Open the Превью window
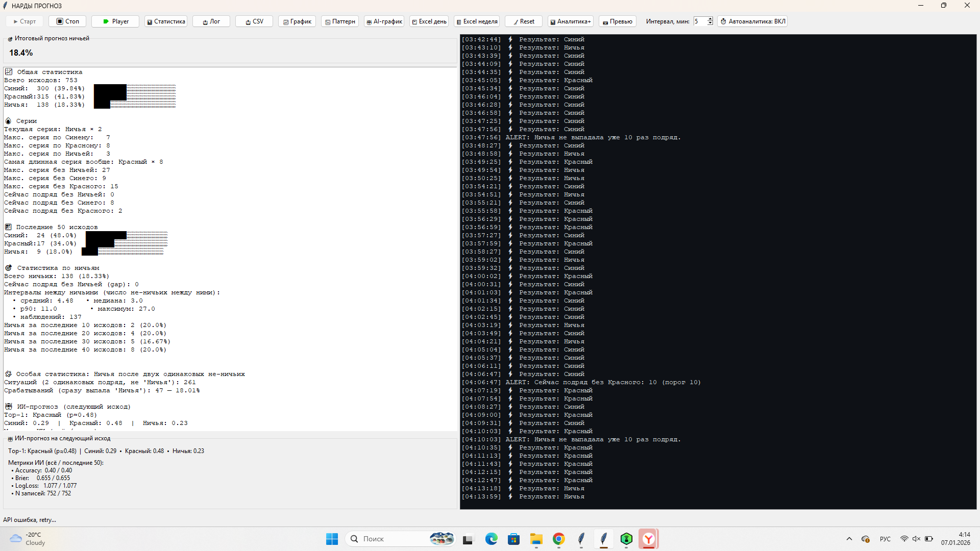This screenshot has width=980, height=551. (x=617, y=21)
